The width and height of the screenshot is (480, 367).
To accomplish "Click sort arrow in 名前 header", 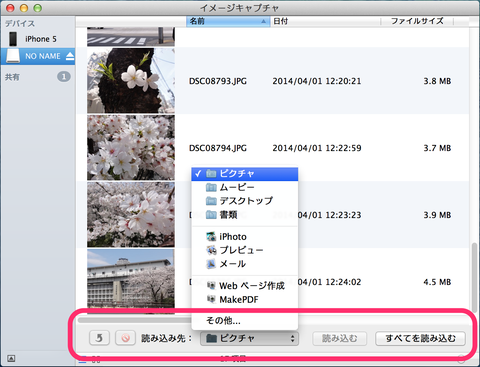I will pyautogui.click(x=263, y=21).
